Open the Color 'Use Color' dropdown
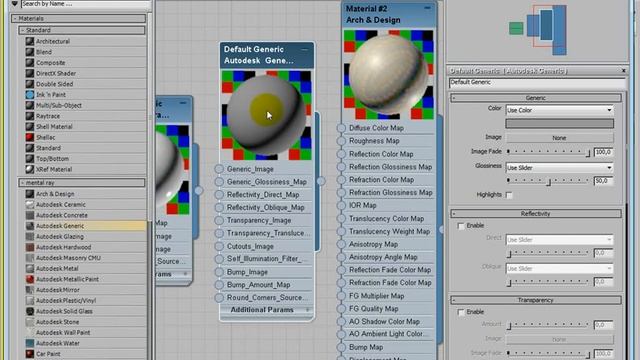This screenshot has width=640, height=360. click(559, 110)
